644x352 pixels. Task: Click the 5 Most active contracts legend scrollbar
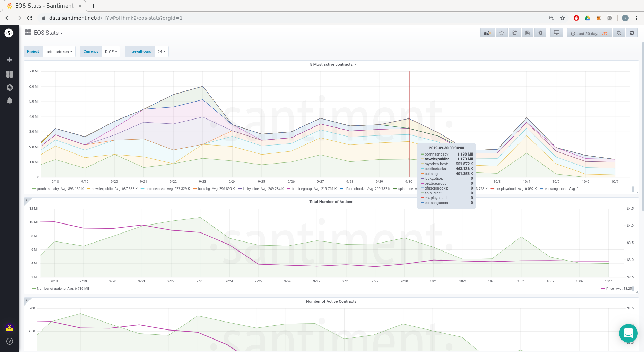pos(633,189)
